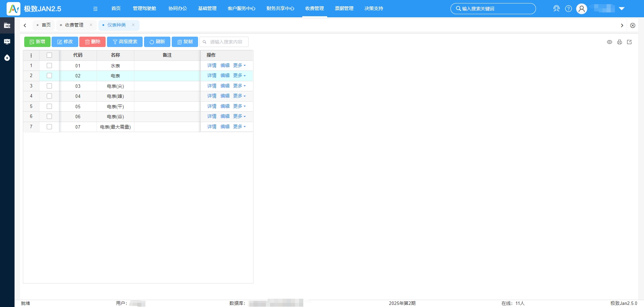
Task: Open 高级搜索 advanced search
Action: [125, 42]
